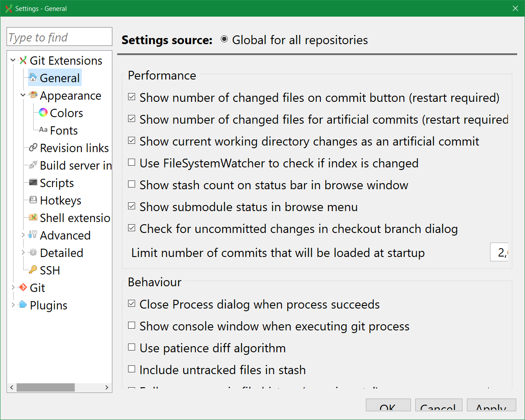This screenshot has width=525, height=420.
Task: Click the Plugins tree label
Action: [49, 305]
